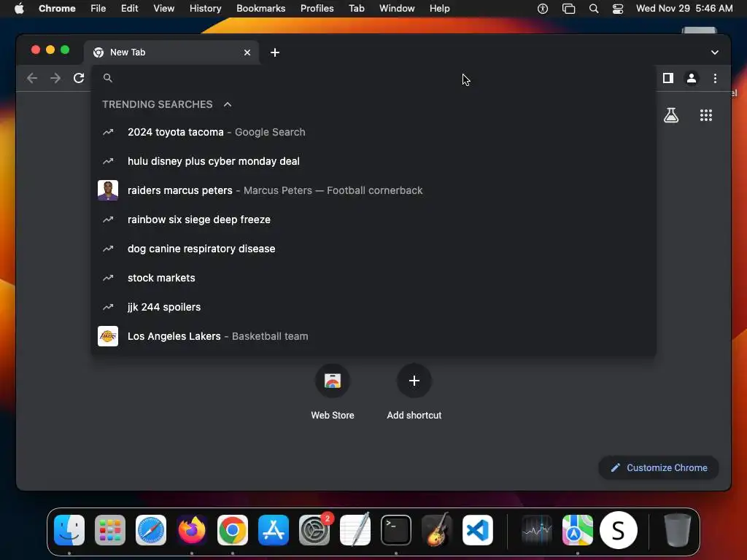Image resolution: width=747 pixels, height=560 pixels.
Task: Open a new tab with the plus button
Action: coord(275,52)
